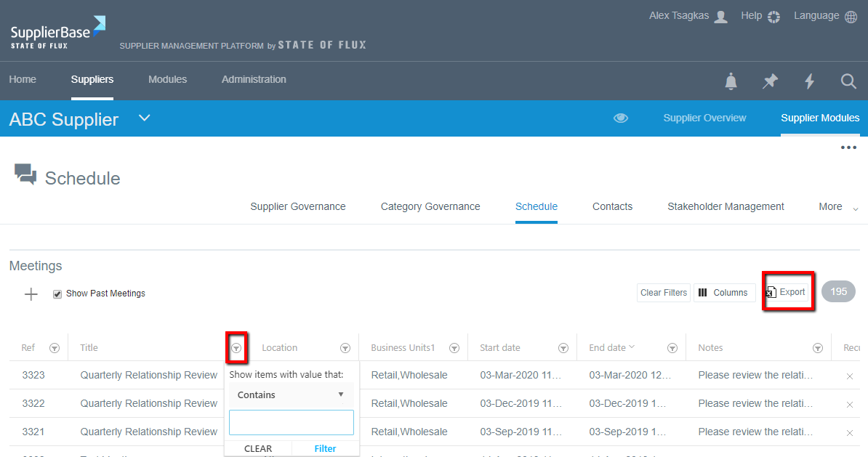Viewport: 868px width, 457px height.
Task: Open the Modules menu item
Action: 167,80
